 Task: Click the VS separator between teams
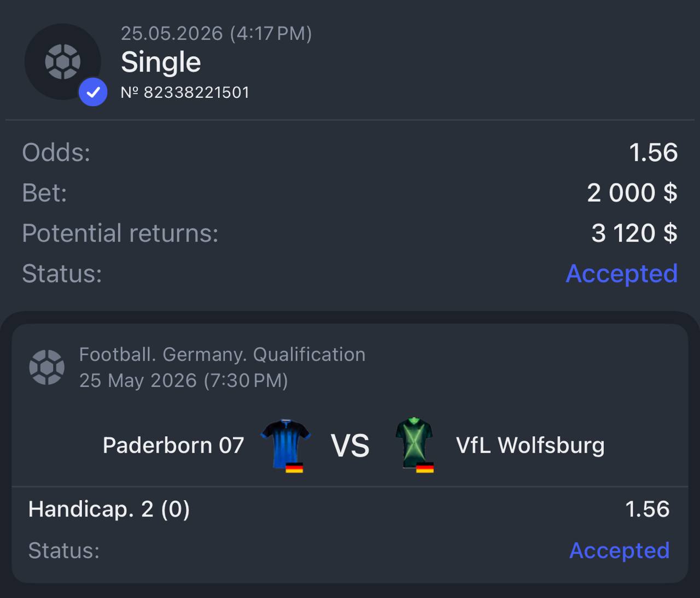(x=350, y=445)
